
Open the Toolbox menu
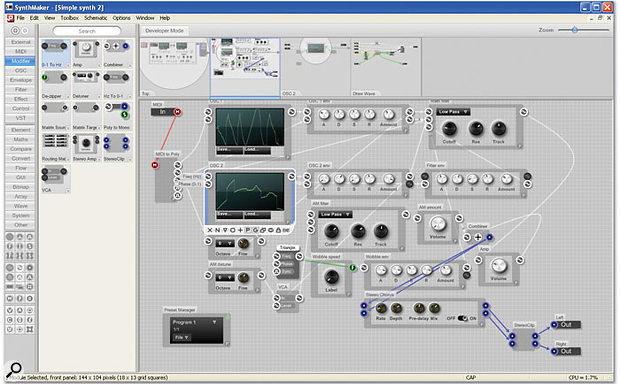[69, 18]
